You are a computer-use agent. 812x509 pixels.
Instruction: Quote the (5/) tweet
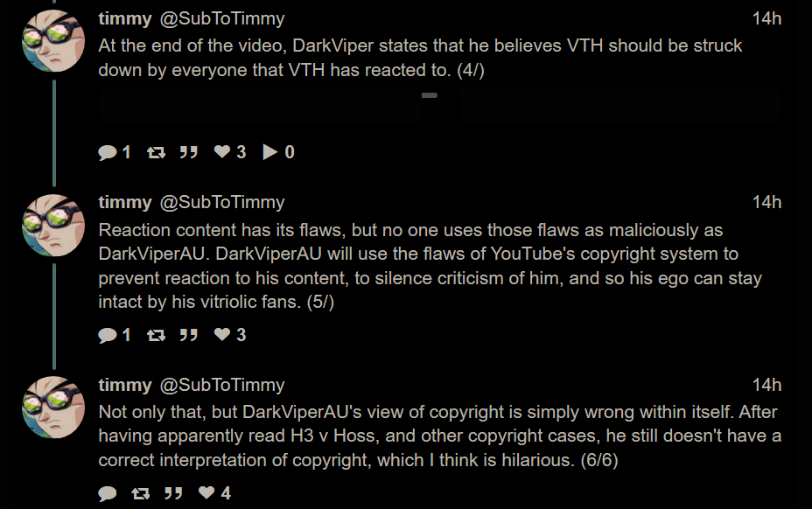pos(188,335)
